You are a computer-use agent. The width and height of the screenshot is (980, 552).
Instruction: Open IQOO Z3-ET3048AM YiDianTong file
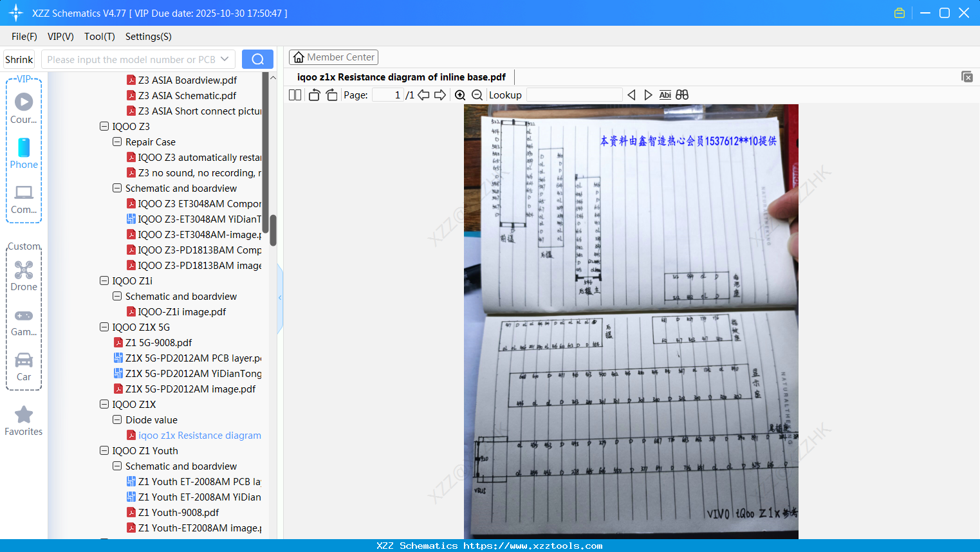tap(194, 219)
